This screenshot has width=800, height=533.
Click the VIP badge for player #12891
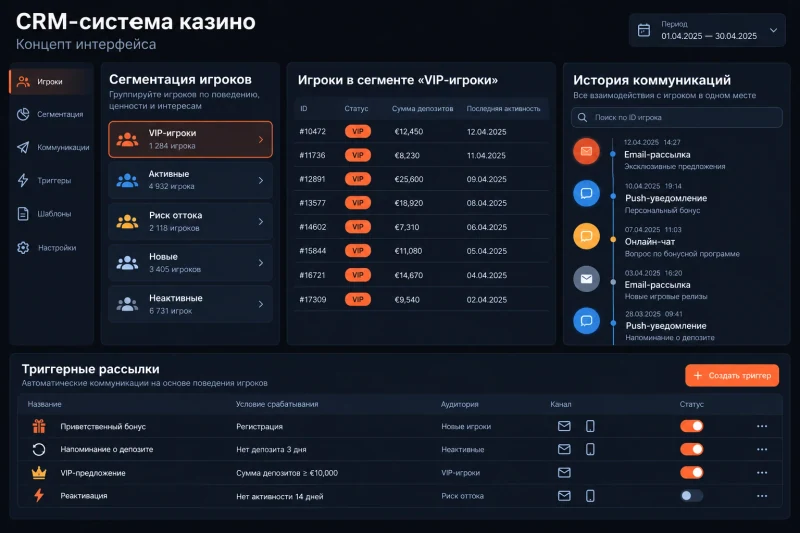(358, 179)
